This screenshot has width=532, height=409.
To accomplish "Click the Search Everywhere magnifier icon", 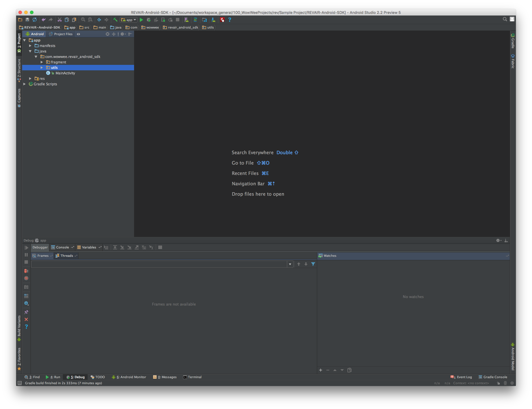I will (x=505, y=19).
